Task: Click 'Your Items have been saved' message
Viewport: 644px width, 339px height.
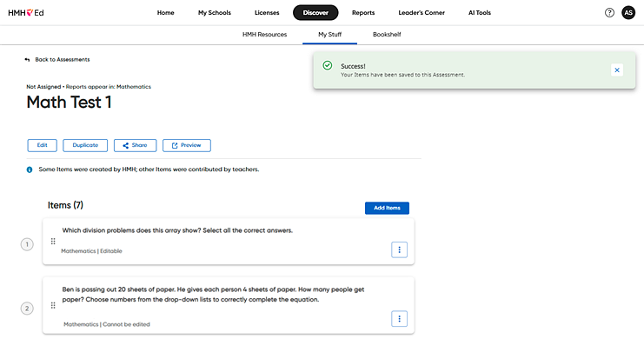Action: (403, 75)
